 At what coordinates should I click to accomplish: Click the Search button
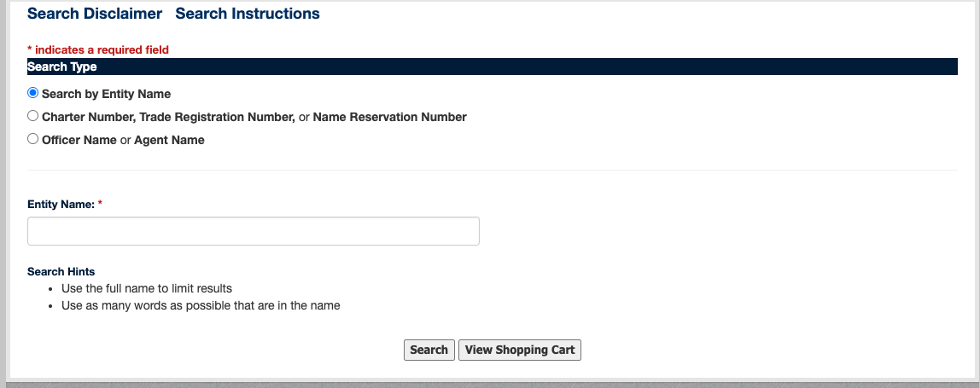[x=429, y=350]
